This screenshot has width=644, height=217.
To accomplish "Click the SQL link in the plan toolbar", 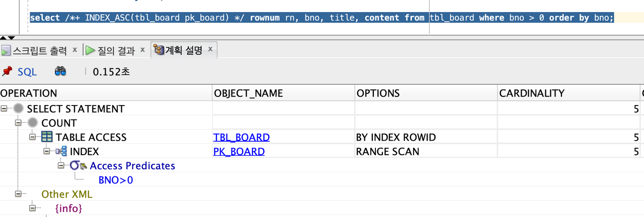I will (27, 72).
